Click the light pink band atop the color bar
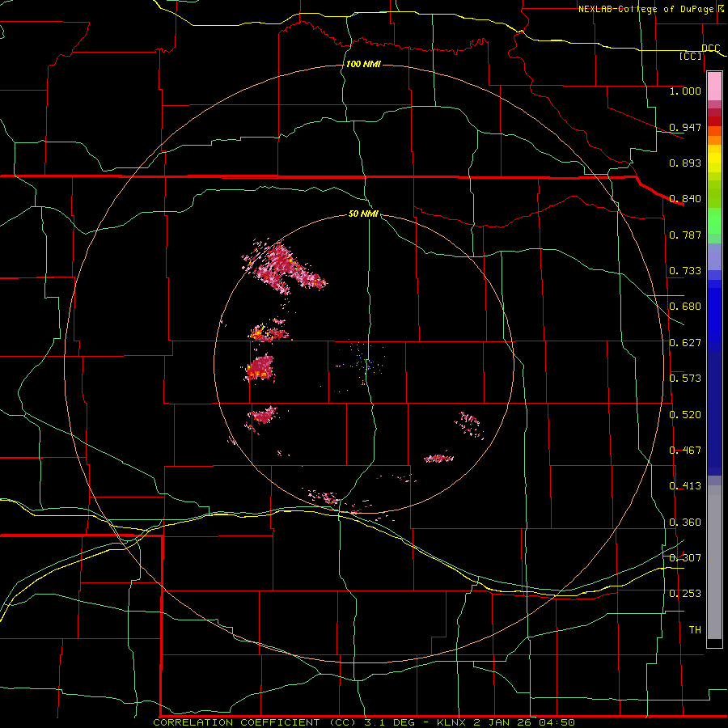Image resolution: width=728 pixels, height=728 pixels. coord(714,87)
